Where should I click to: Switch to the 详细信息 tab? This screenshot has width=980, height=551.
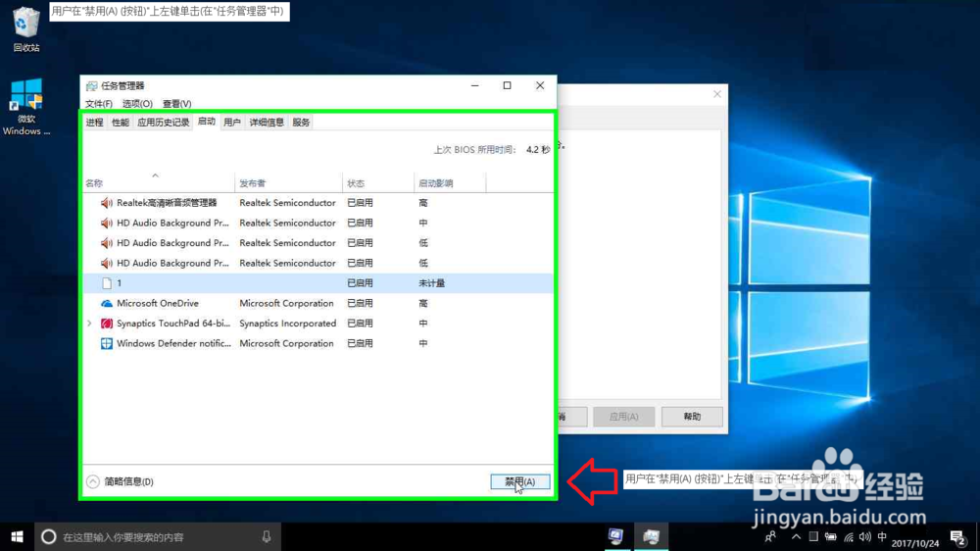[x=267, y=123]
